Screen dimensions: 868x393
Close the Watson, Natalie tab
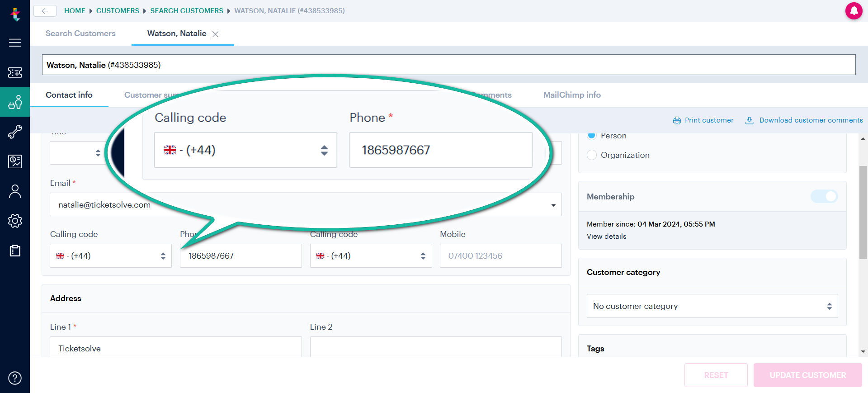tap(216, 34)
